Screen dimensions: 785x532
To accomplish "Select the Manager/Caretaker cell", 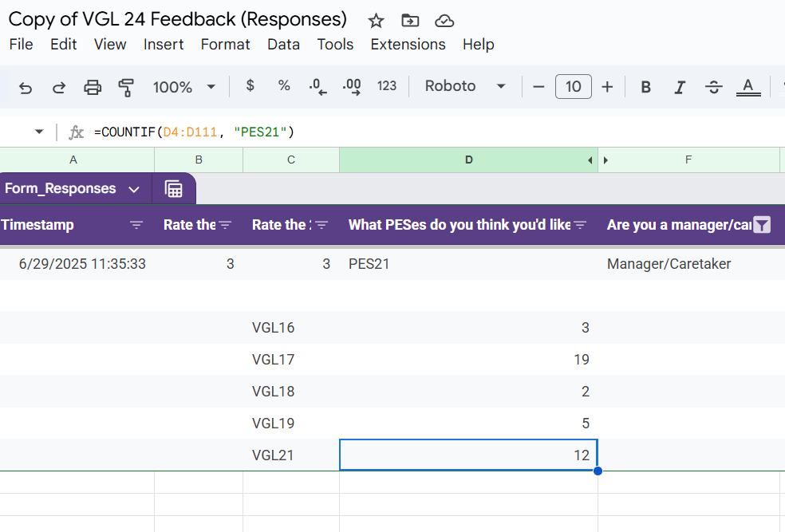I will (688, 264).
